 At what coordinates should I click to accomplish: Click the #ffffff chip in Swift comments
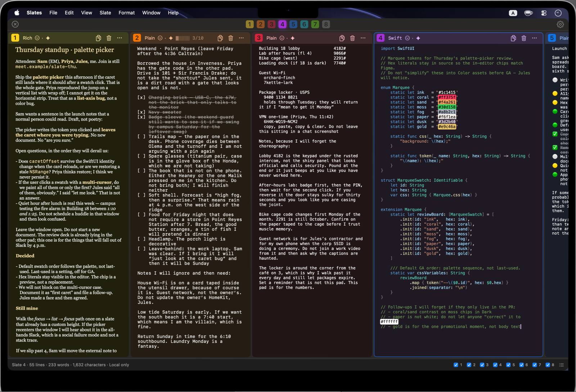[x=389, y=322]
